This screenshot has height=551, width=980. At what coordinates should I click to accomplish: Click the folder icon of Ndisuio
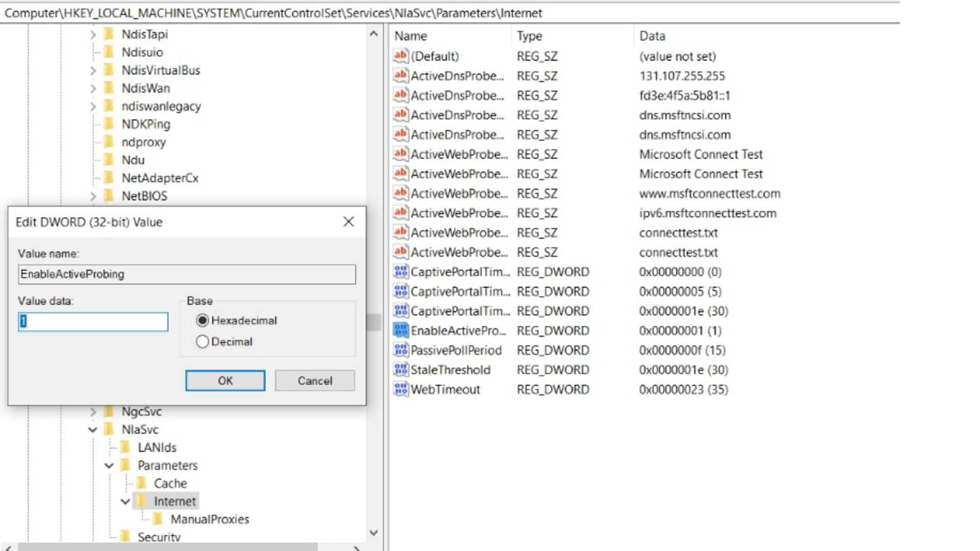click(x=109, y=52)
